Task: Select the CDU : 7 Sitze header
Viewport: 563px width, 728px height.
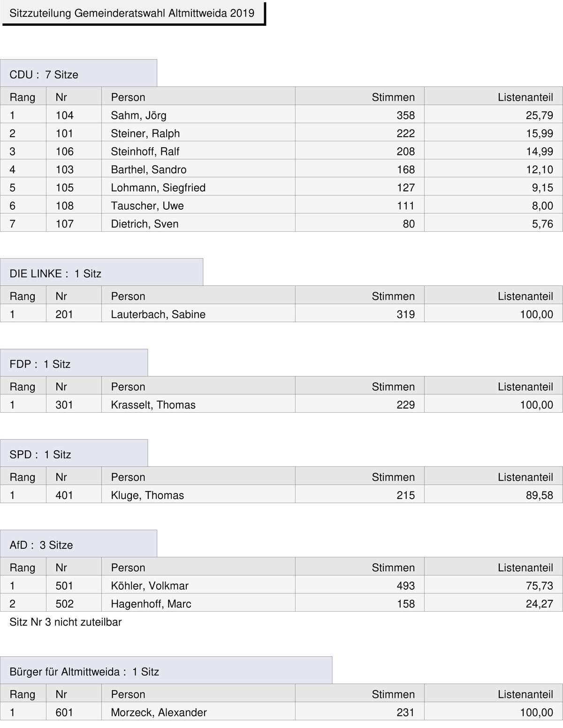Action: tap(78, 73)
